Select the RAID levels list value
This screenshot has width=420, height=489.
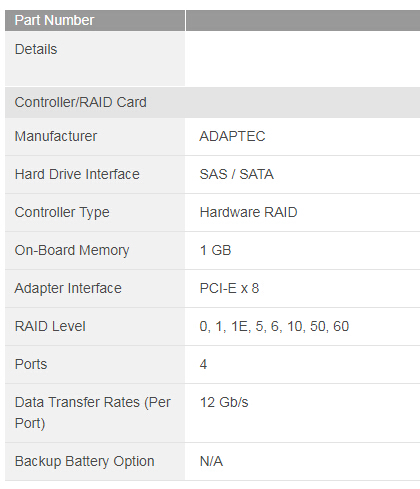(x=274, y=326)
